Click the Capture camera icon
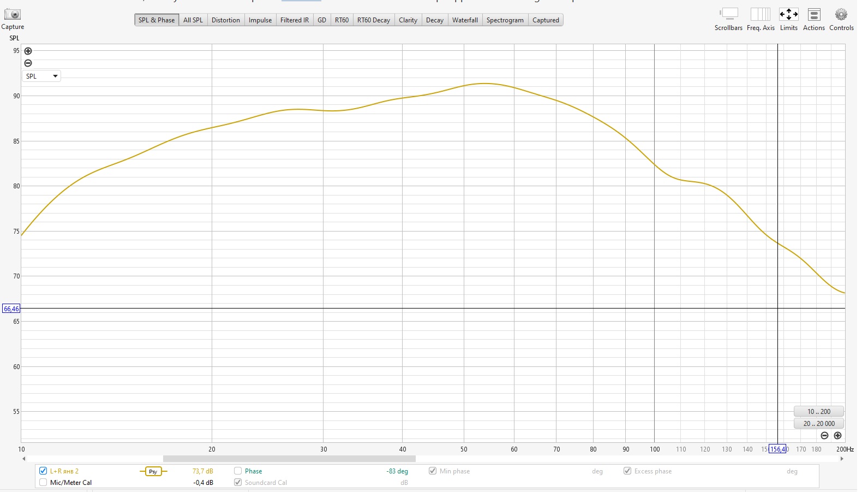Viewport: 868px width, 492px height. [12, 14]
